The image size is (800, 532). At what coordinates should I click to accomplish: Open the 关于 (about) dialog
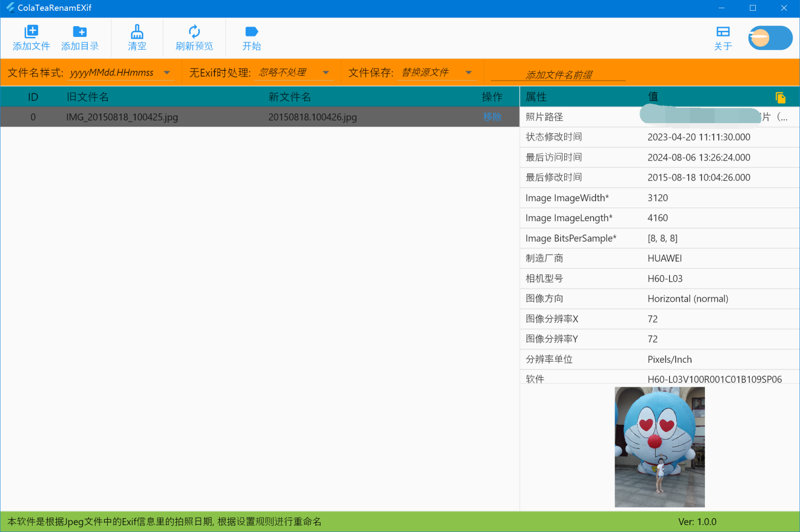[723, 38]
